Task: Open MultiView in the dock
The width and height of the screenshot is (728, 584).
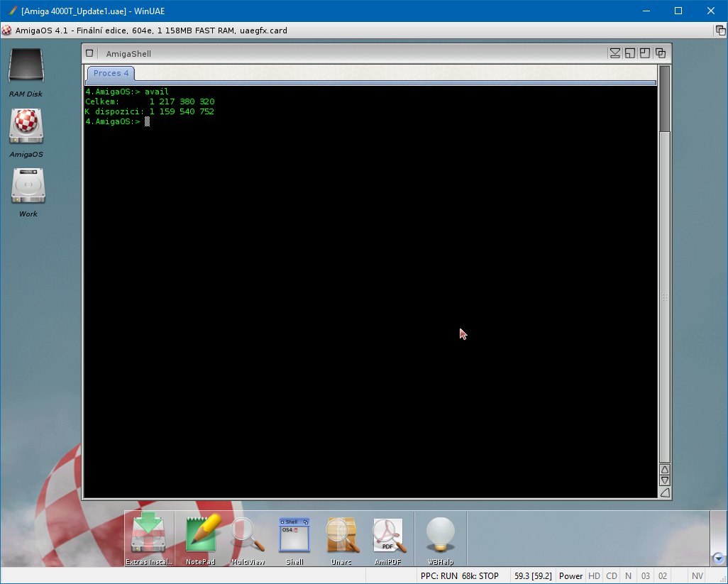Action: [248, 535]
